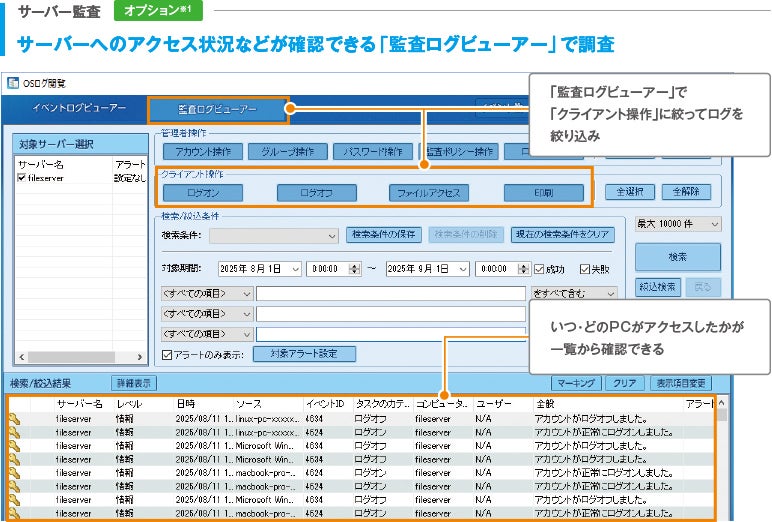
Task: Click the OSログ閲覧 window title icon
Action: pos(13,83)
